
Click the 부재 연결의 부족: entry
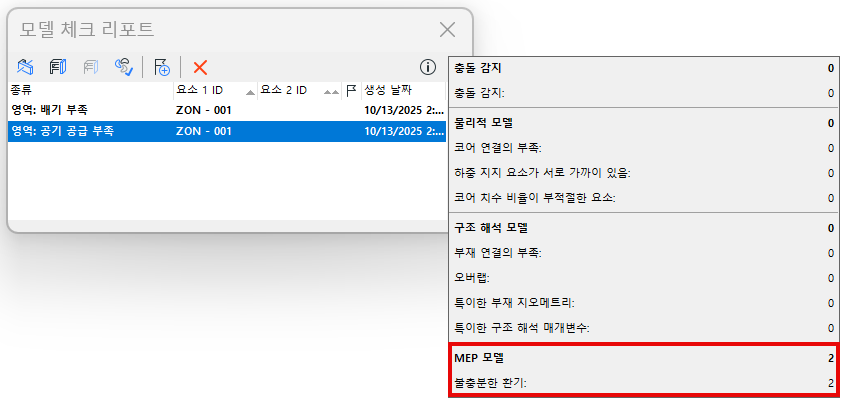tap(498, 253)
